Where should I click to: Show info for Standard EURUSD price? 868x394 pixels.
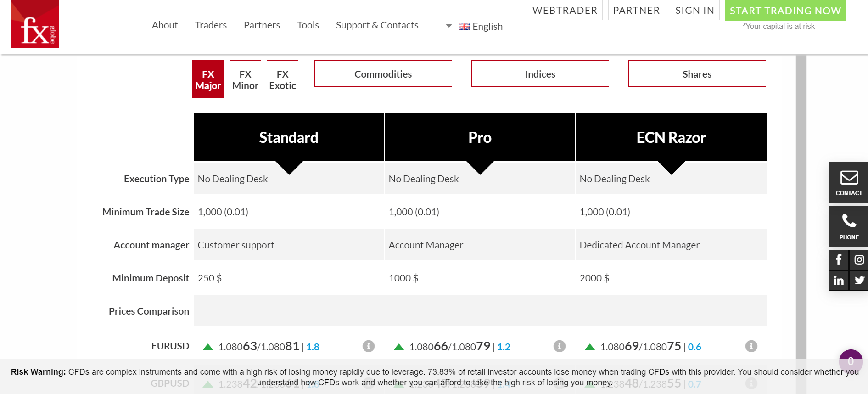(x=368, y=346)
